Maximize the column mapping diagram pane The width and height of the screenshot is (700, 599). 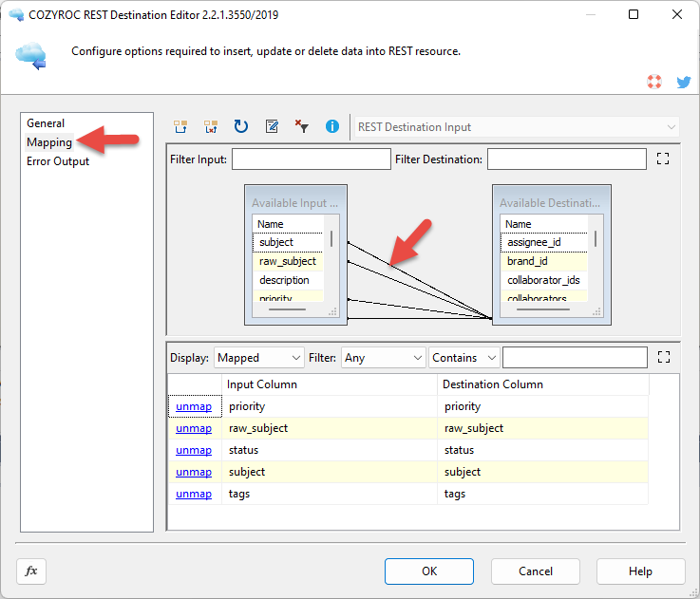(x=663, y=159)
